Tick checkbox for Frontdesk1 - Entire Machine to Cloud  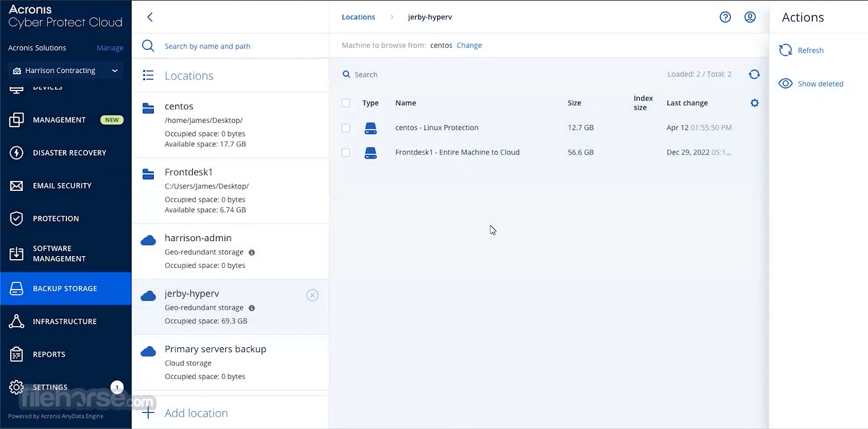[x=346, y=153]
